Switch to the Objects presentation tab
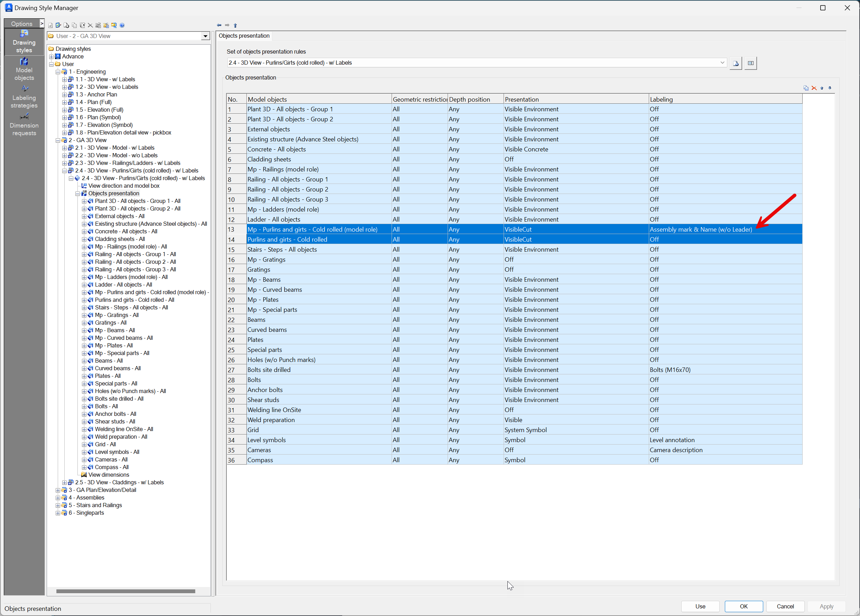Screen dimensions: 860x616 [x=244, y=36]
